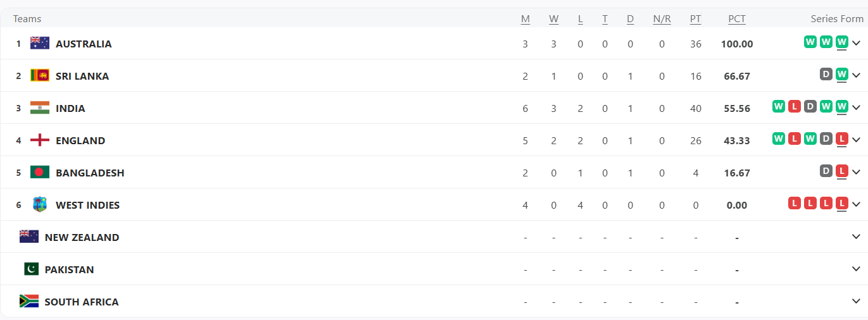Click the N/R column header

[x=662, y=19]
